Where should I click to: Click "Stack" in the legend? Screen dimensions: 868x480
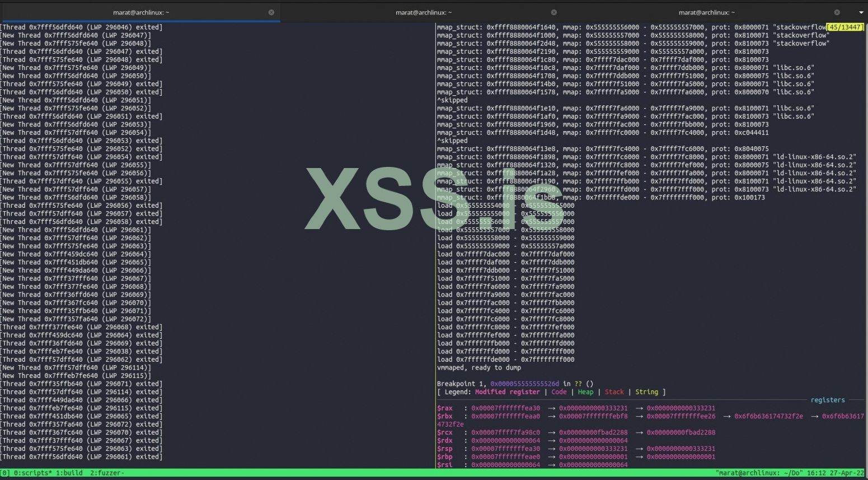614,392
